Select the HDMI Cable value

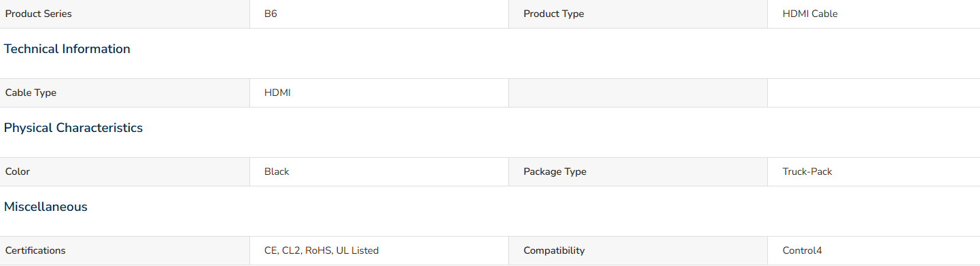click(809, 14)
